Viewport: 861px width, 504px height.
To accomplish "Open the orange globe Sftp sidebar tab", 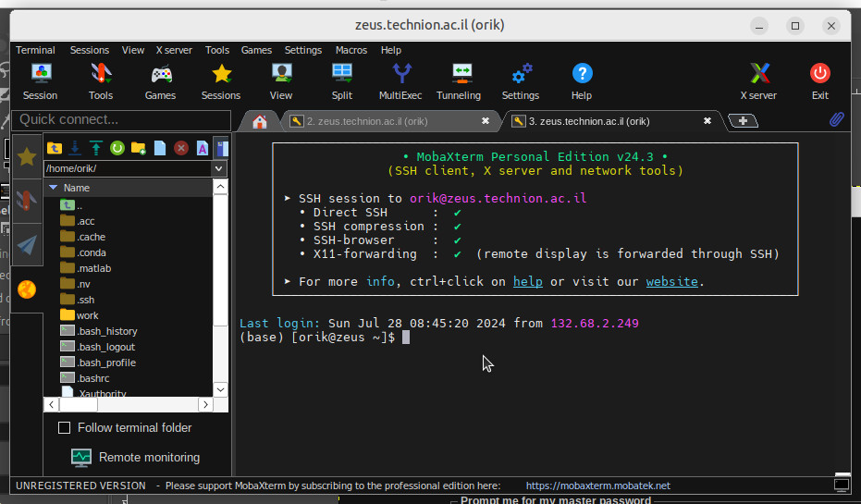I will 26,289.
